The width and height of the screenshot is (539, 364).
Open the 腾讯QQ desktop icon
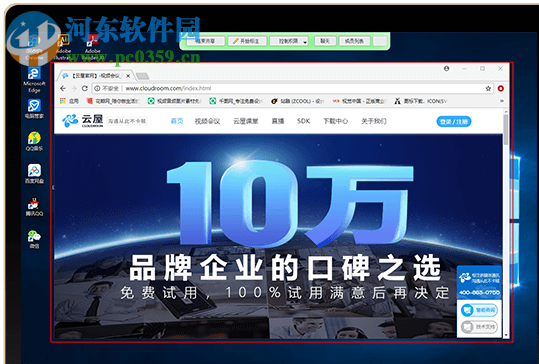click(34, 206)
